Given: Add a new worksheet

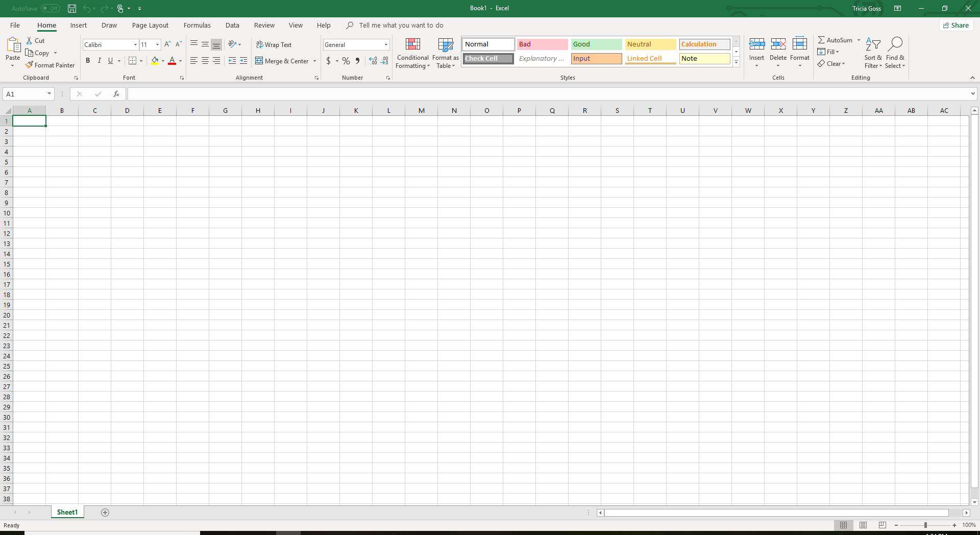Looking at the screenshot, I should click(x=105, y=512).
